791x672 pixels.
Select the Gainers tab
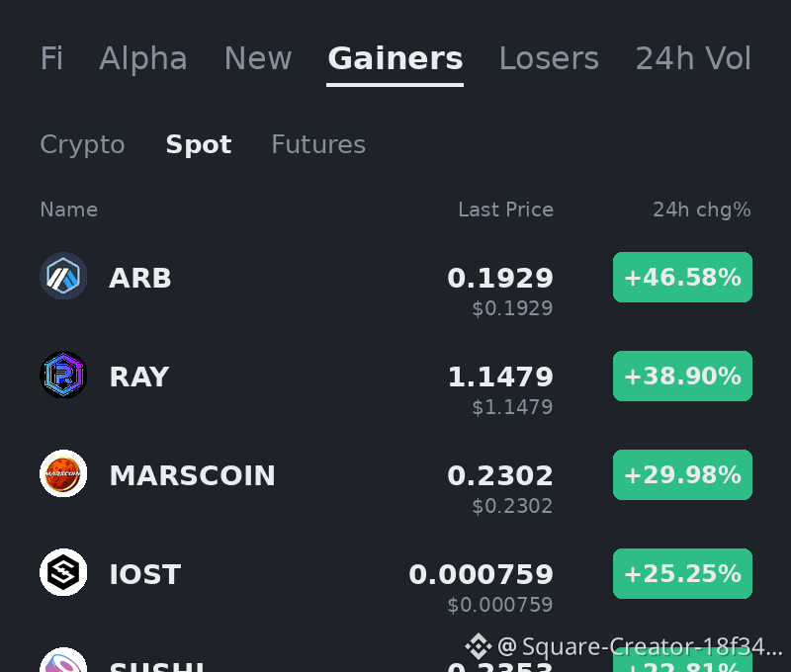click(x=395, y=58)
